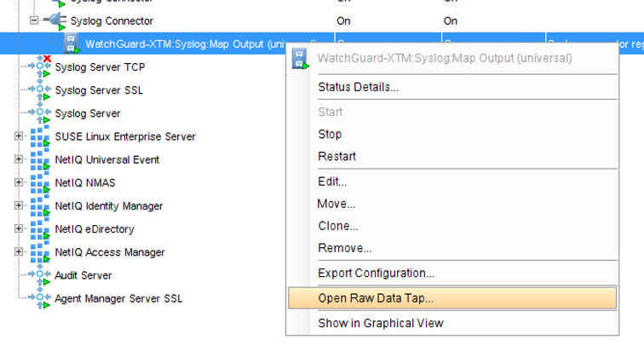Click the Agent Manager Server SSL icon
The width and height of the screenshot is (644, 352).
click(42, 298)
